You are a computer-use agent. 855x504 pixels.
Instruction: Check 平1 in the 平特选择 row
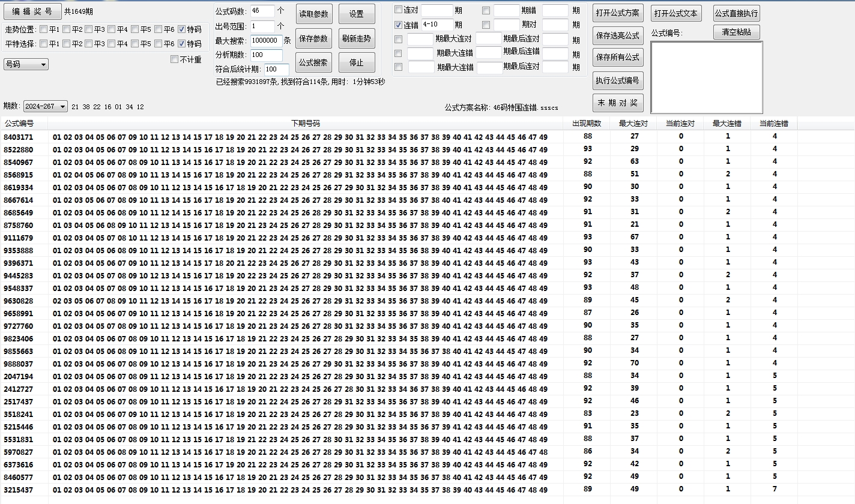[44, 44]
